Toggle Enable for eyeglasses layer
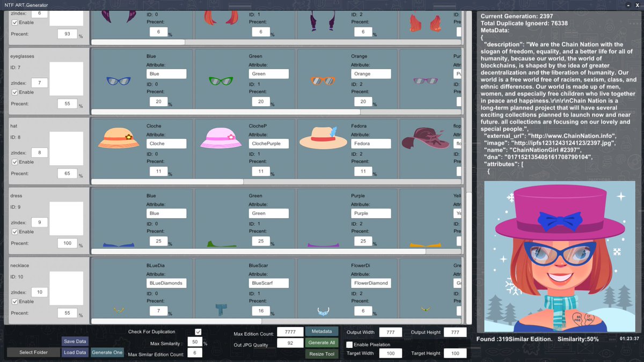Screen dimensions: 644x362 coord(15,92)
